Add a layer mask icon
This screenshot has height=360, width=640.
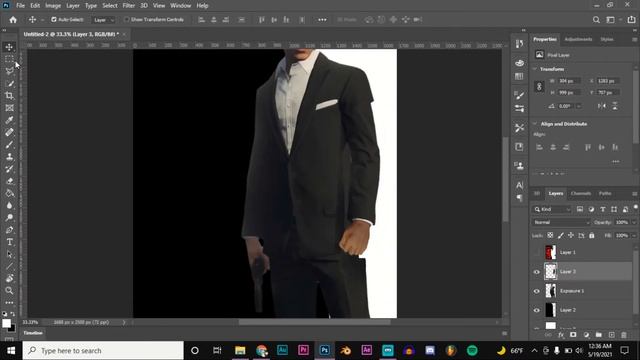click(x=573, y=335)
